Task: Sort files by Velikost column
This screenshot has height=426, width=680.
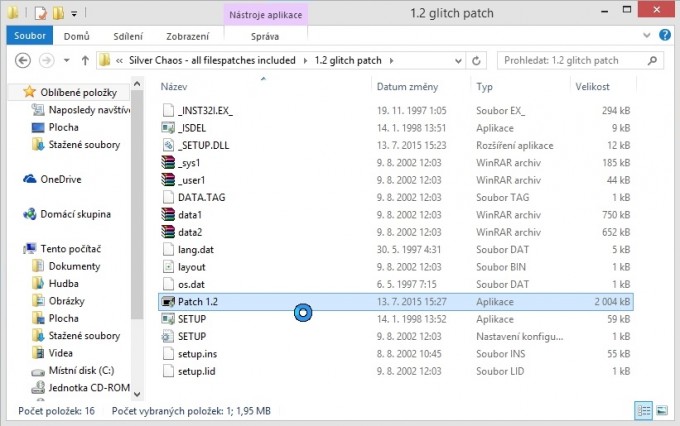Action: [x=592, y=86]
